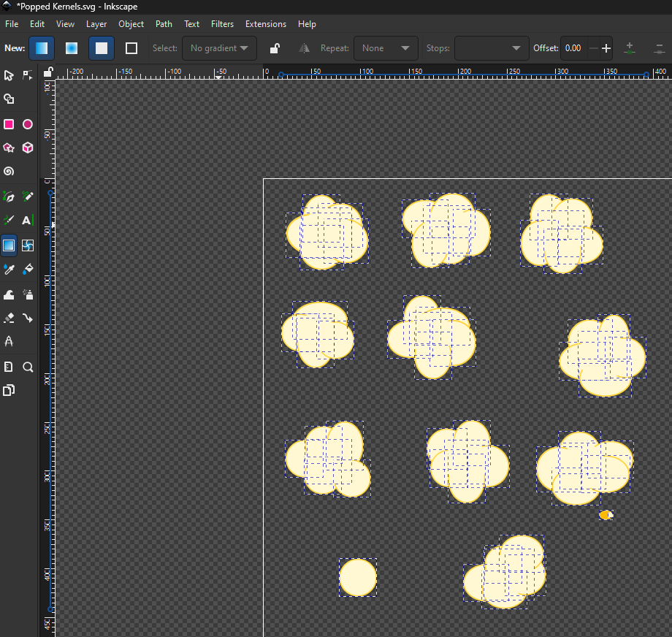Screen dimensions: 672x637
Task: Open the Repeat 'None' dropdown
Action: [386, 48]
